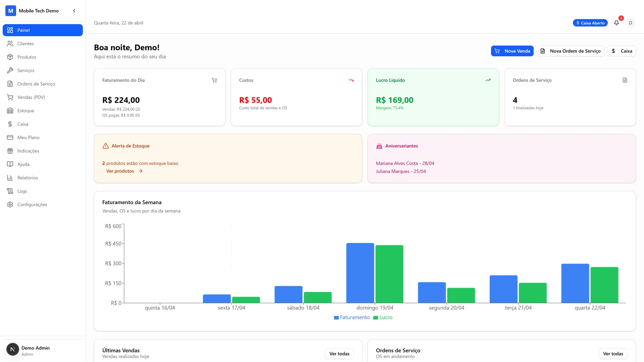Click the Caixa Aberto status badge
The image size is (644, 362).
tap(590, 23)
